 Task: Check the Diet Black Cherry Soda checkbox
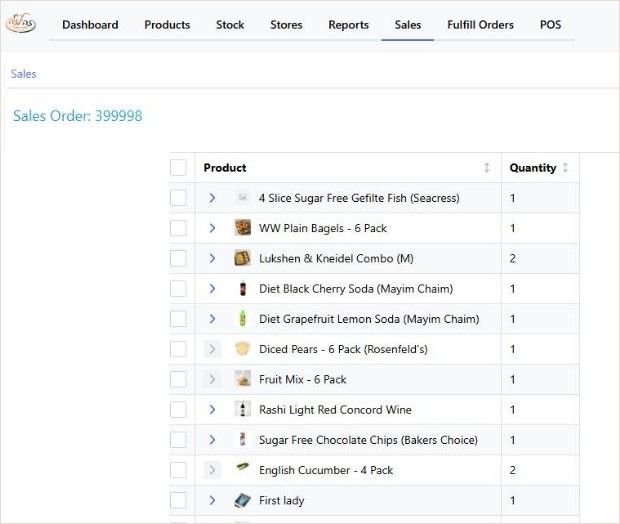(178, 289)
